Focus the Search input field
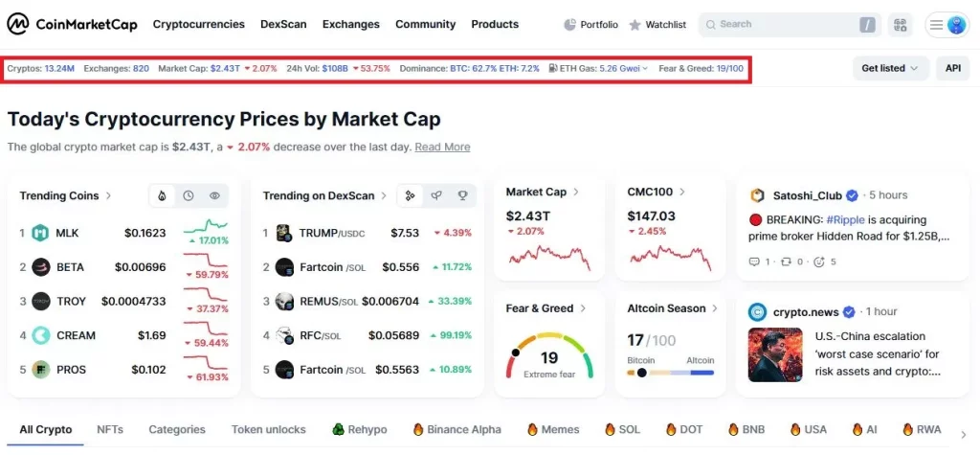 [790, 25]
